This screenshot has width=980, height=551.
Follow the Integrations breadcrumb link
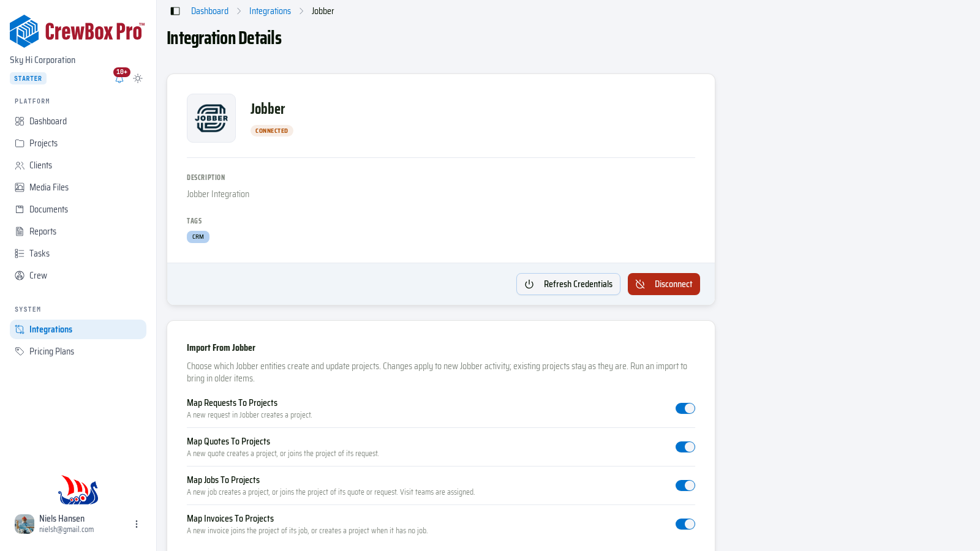(x=270, y=11)
